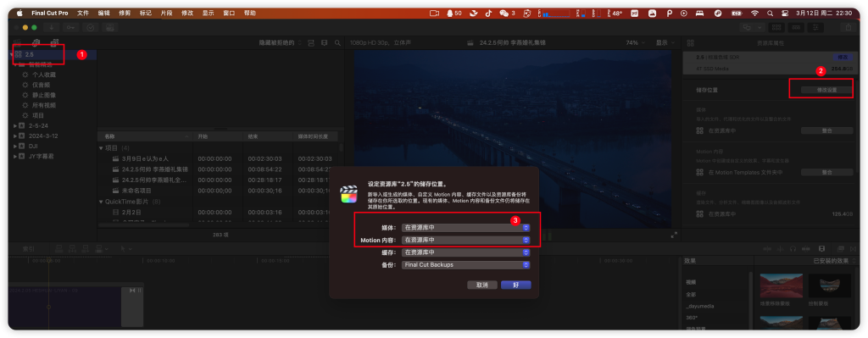Open the 备份 Final Cut Backups dropdown

coord(466,265)
